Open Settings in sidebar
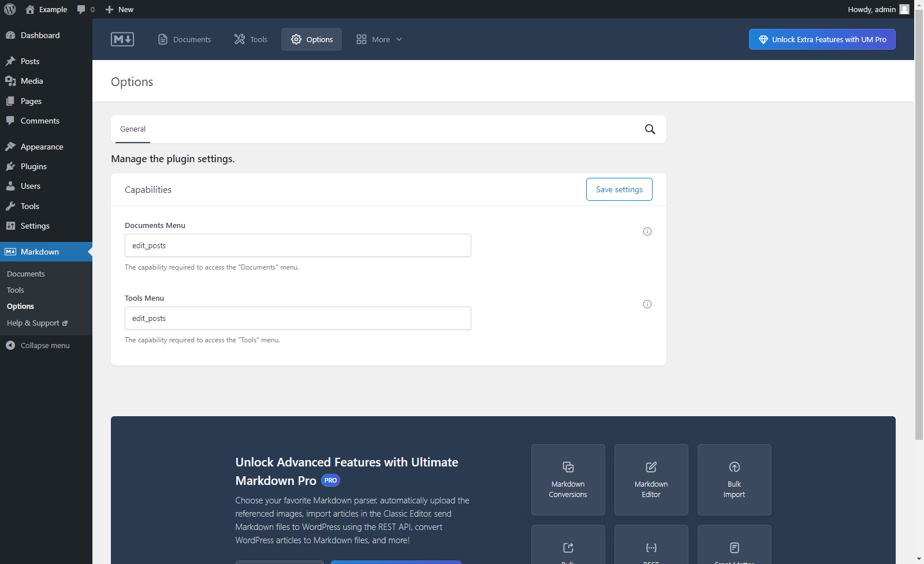This screenshot has width=924, height=564. pos(46,226)
